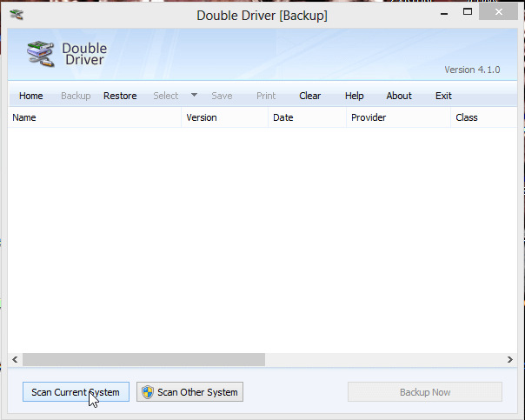Minimize the Double Driver window
This screenshot has width=525, height=420.
(444, 13)
